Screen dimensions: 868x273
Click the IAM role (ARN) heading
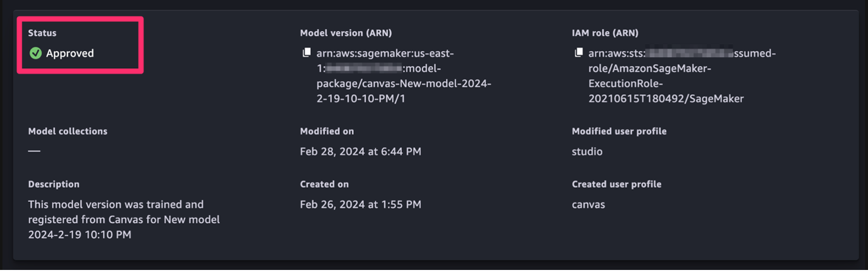click(605, 33)
